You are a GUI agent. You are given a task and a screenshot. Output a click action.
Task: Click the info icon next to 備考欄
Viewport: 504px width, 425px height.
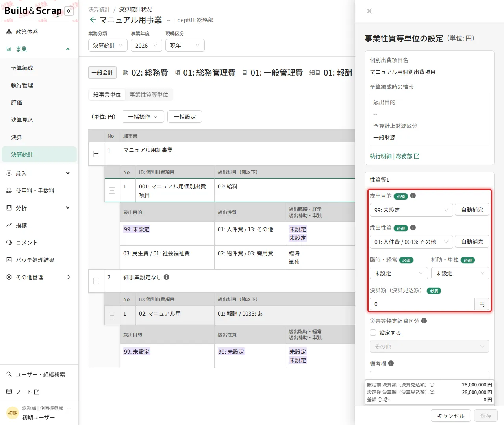[391, 363]
